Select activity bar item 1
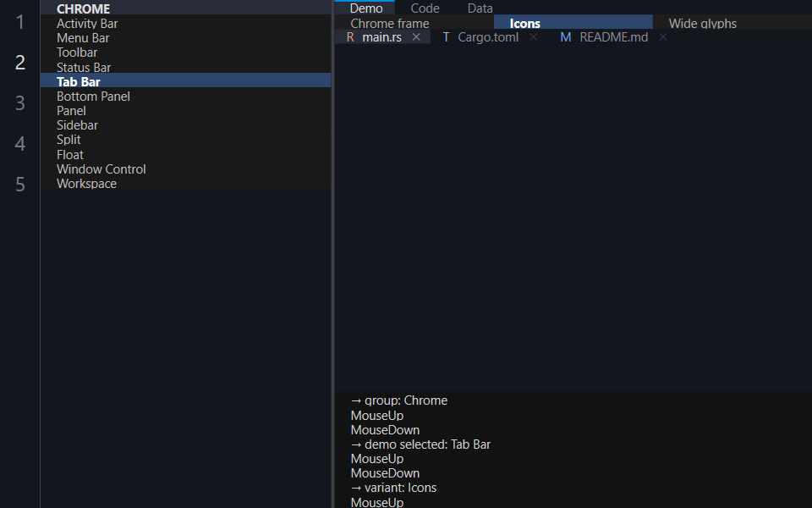Screen dimensions: 812x508 pos(20,22)
